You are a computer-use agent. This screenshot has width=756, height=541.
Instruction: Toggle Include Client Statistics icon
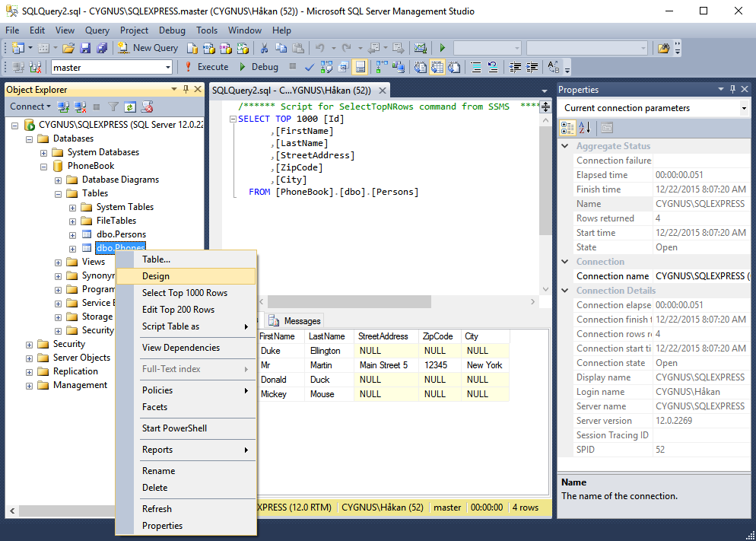[x=399, y=67]
